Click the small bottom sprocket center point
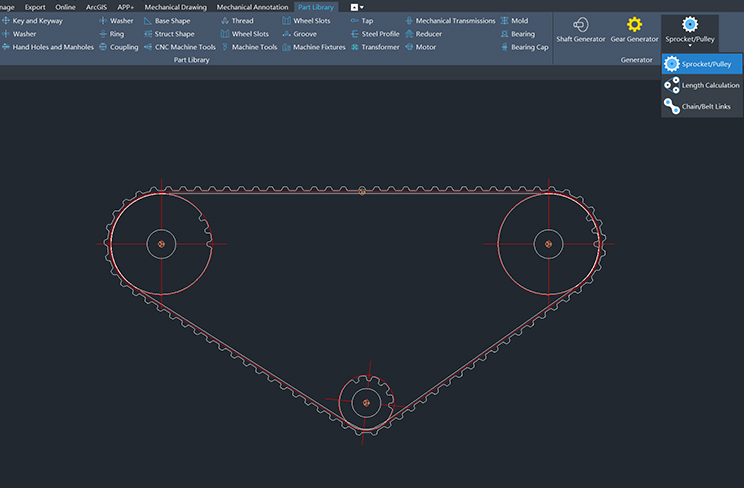Viewport: 744px width, 488px height. (366, 402)
